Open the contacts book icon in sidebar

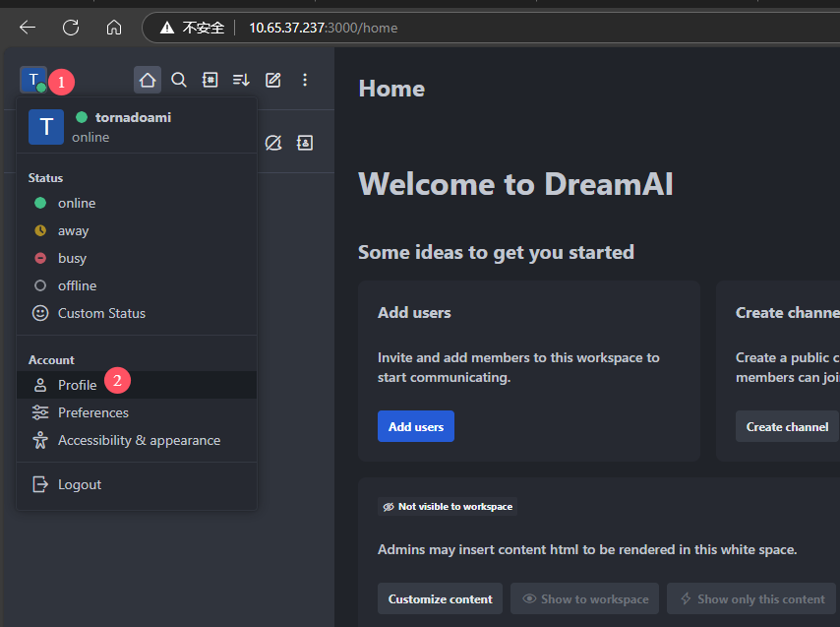(x=305, y=143)
